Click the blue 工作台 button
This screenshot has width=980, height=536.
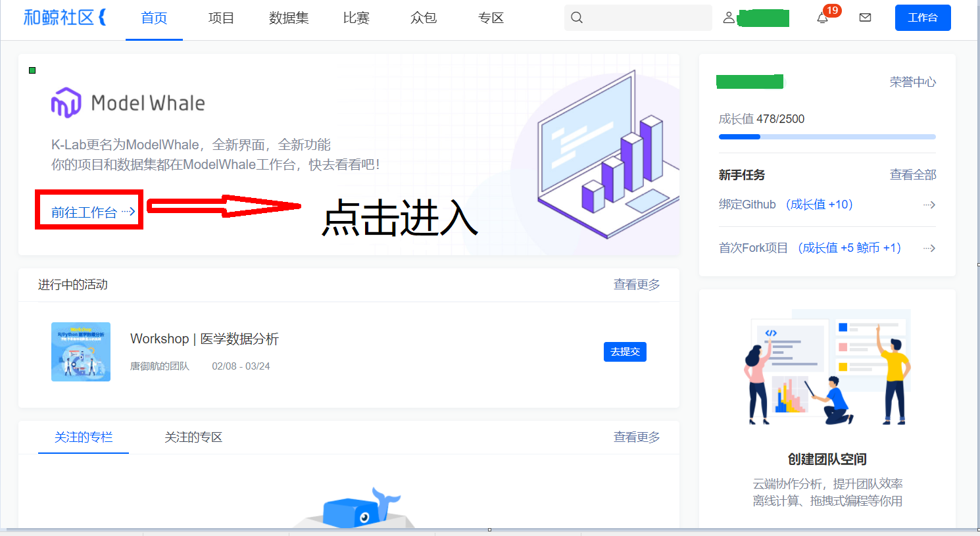tap(923, 18)
